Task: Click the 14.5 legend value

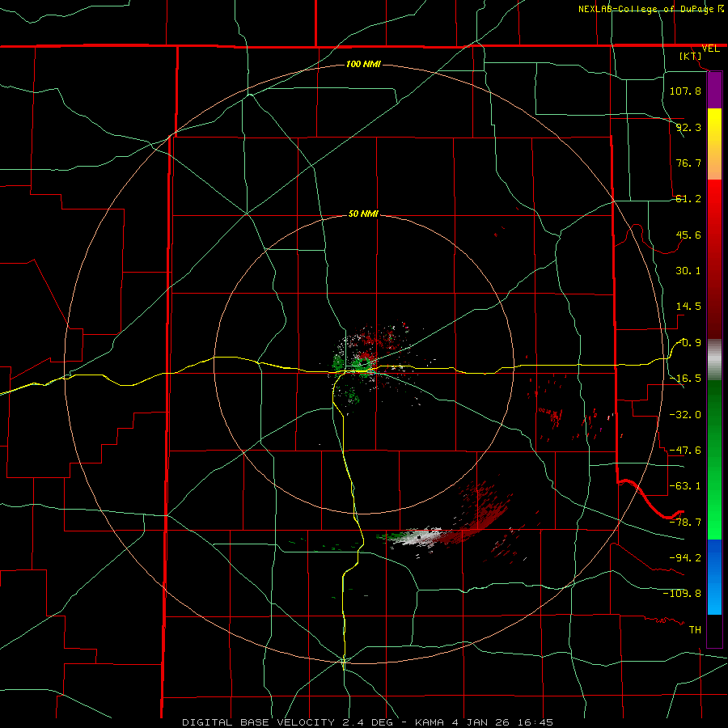Action: (688, 307)
